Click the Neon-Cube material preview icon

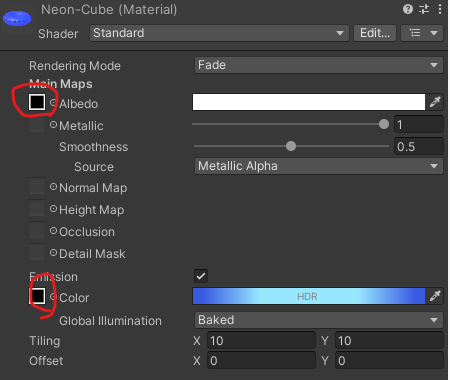click(17, 18)
